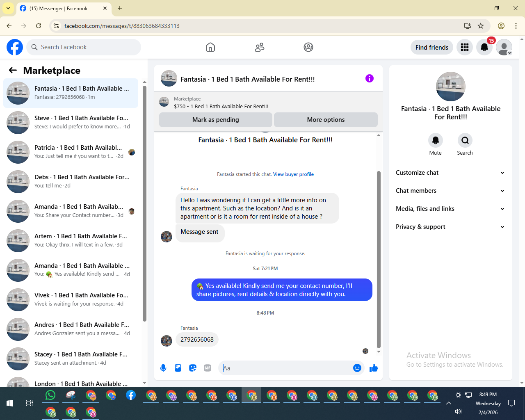Open the Friends icon in top navigation
Screen dimensions: 525x420
tap(260, 47)
